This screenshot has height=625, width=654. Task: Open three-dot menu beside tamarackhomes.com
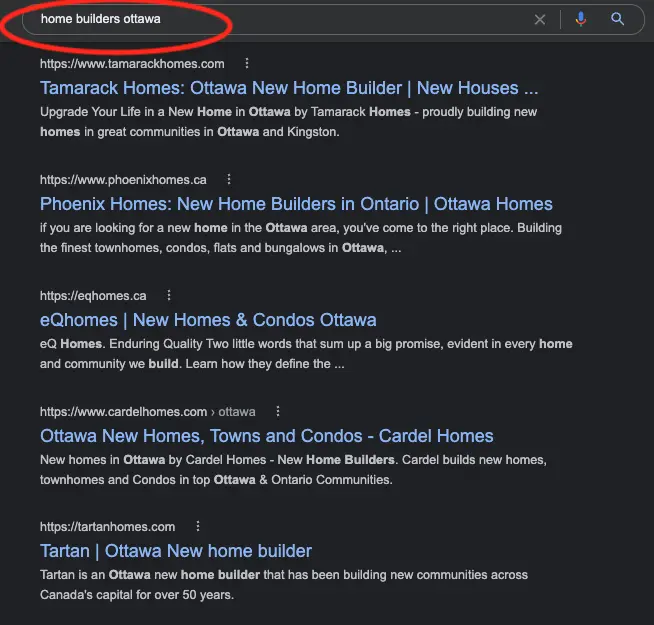pos(247,64)
